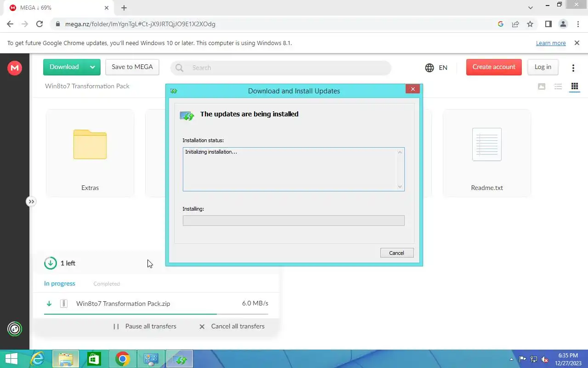Viewport: 588px width, 368px height.
Task: Open File Explorer from taskbar
Action: coord(66,359)
